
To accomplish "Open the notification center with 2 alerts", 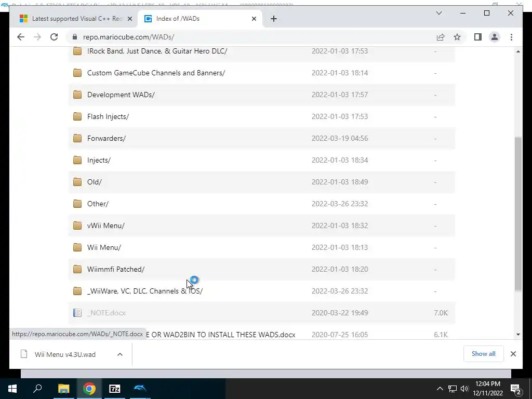I will pyautogui.click(x=515, y=389).
